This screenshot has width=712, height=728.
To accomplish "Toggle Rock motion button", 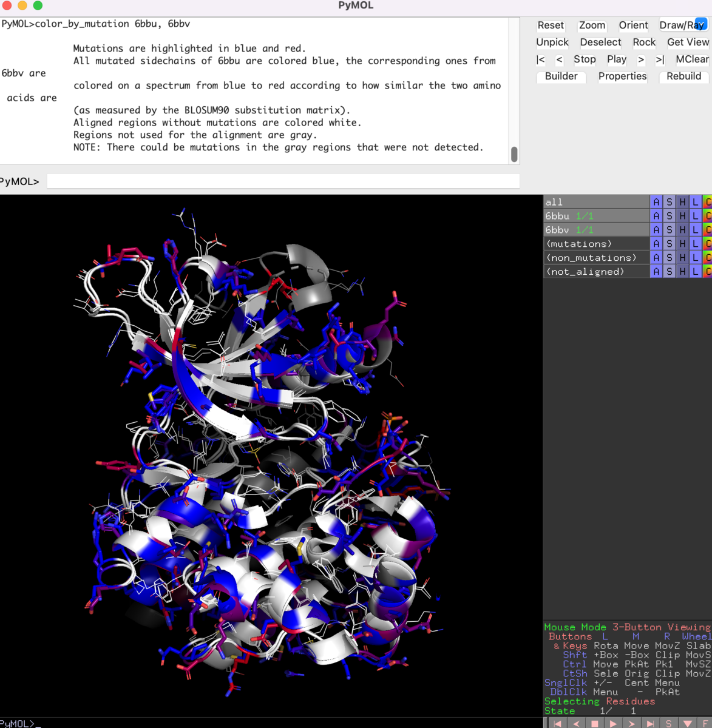I will [644, 42].
